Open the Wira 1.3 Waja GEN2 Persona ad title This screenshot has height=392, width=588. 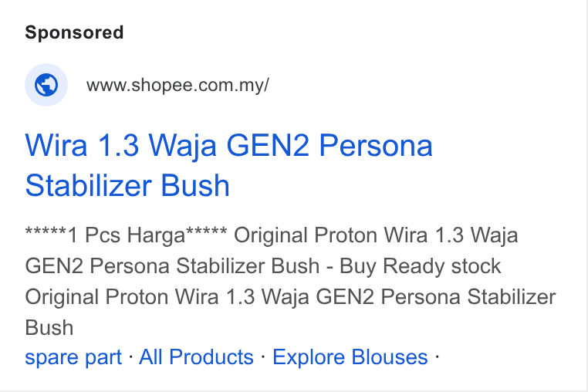(228, 165)
